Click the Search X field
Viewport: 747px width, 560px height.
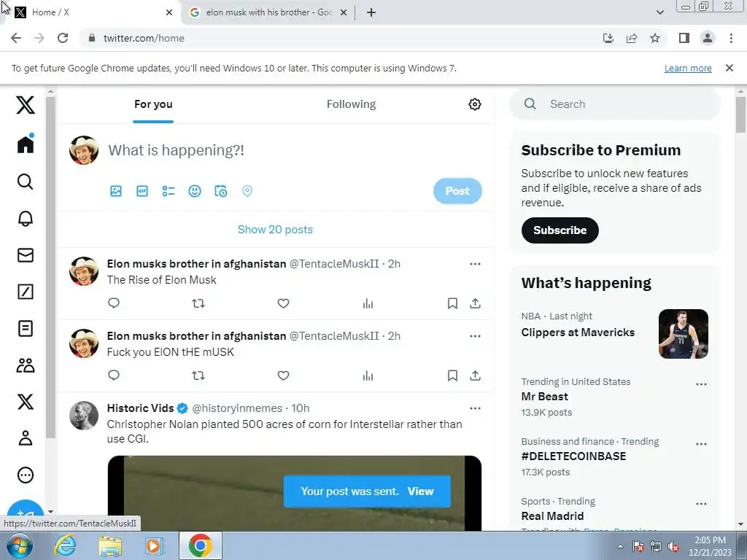[x=615, y=104]
